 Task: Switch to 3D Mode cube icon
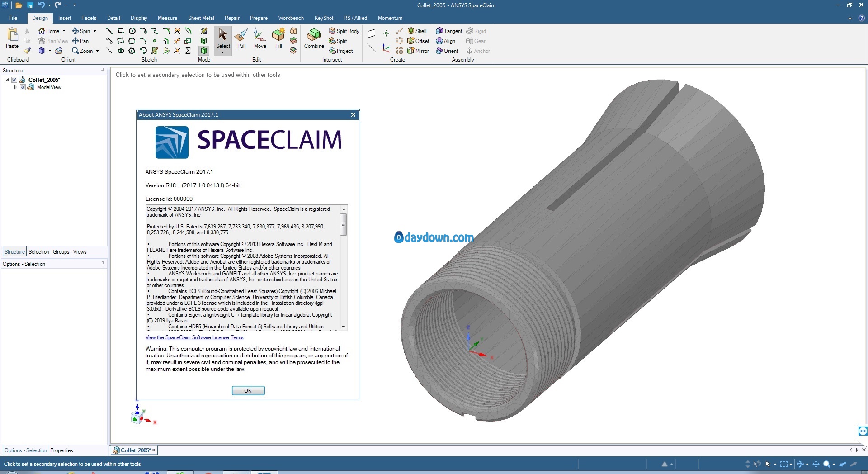click(204, 51)
